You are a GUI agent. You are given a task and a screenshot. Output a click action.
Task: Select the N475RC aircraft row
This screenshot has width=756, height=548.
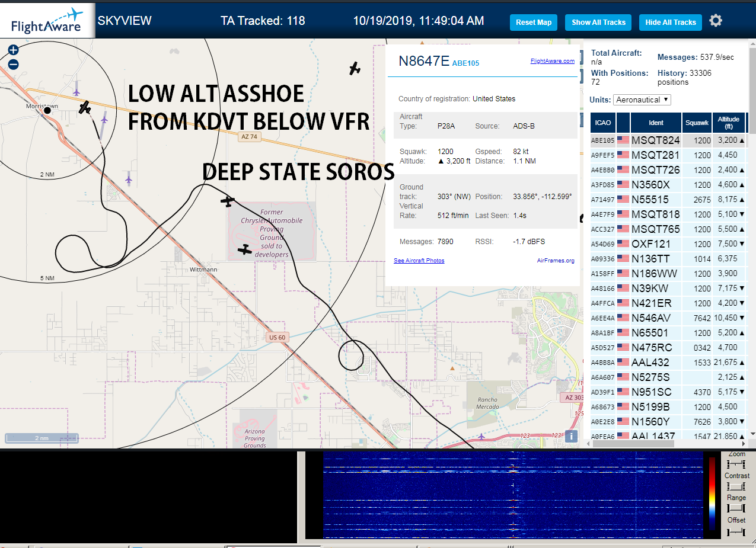pos(668,348)
